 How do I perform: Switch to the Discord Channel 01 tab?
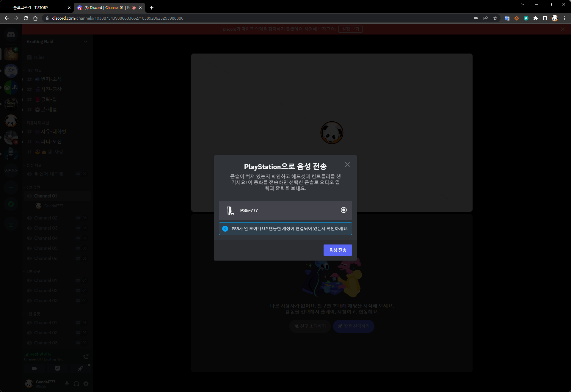point(109,8)
